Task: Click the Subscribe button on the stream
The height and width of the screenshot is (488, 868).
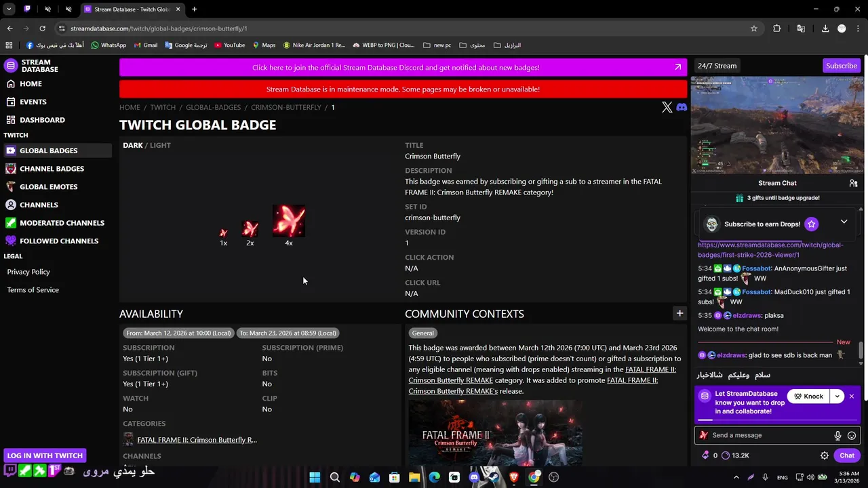Action: tap(842, 66)
